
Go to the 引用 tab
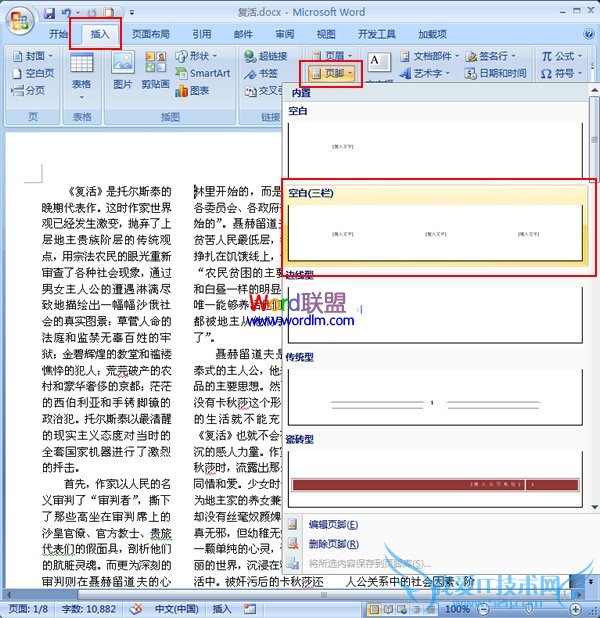coord(202,34)
